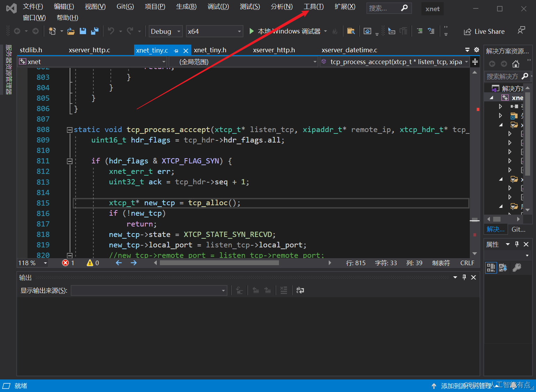
Task: Open the 显示输出来源 combo box
Action: [149, 291]
